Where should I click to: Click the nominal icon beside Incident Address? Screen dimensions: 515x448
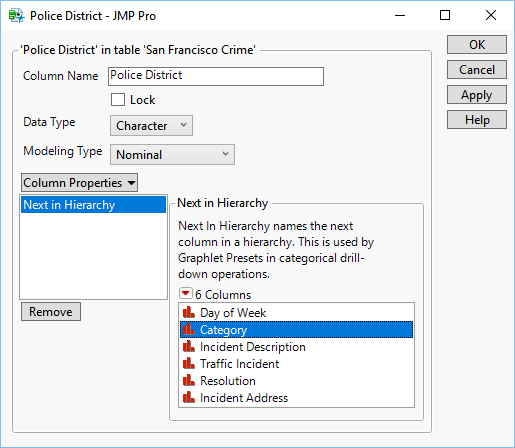click(x=189, y=397)
